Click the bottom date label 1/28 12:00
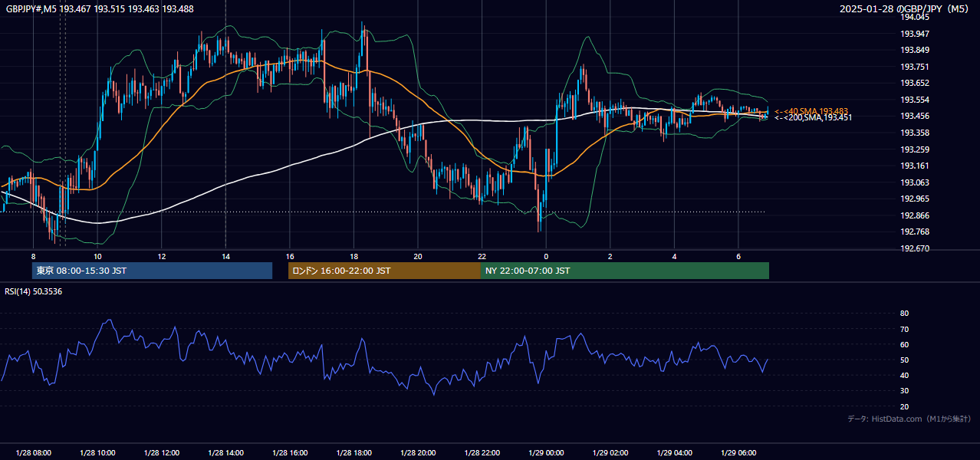 [161, 453]
